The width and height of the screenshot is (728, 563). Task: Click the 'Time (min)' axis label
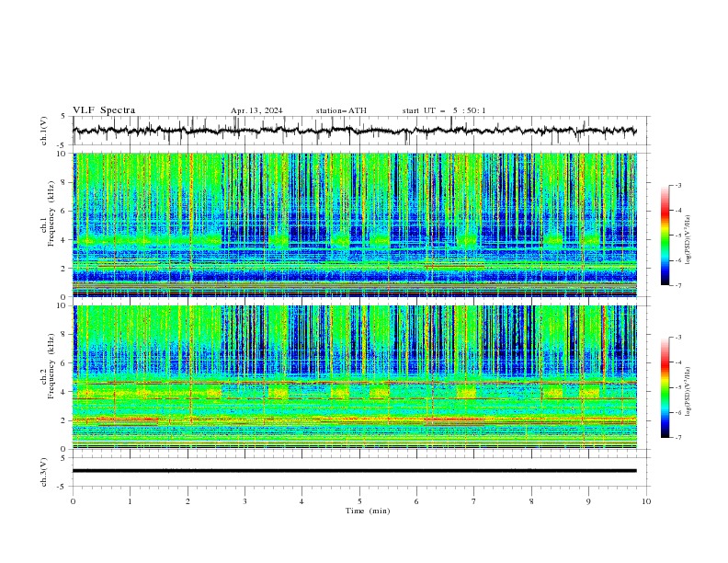(x=368, y=511)
